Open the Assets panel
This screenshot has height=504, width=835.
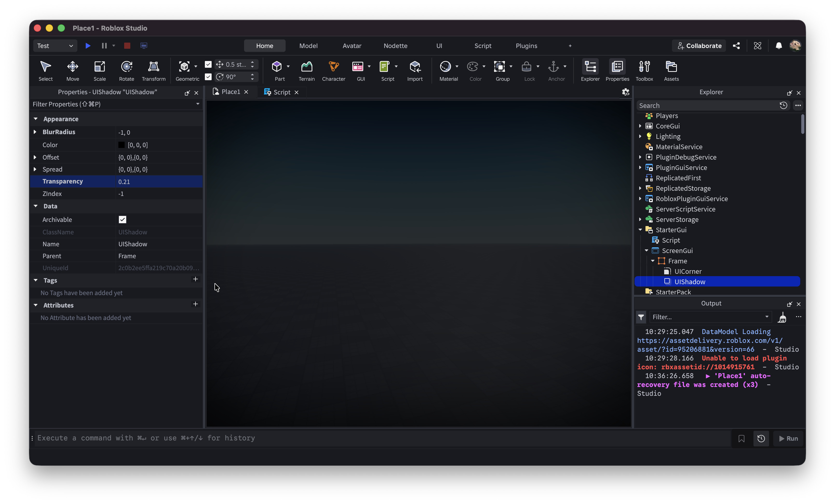pyautogui.click(x=671, y=71)
